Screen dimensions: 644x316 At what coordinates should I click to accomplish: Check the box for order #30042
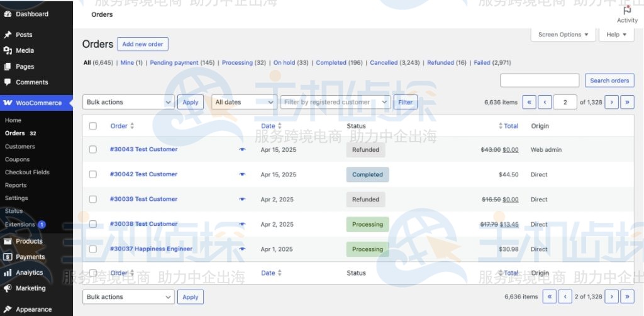[x=93, y=174]
